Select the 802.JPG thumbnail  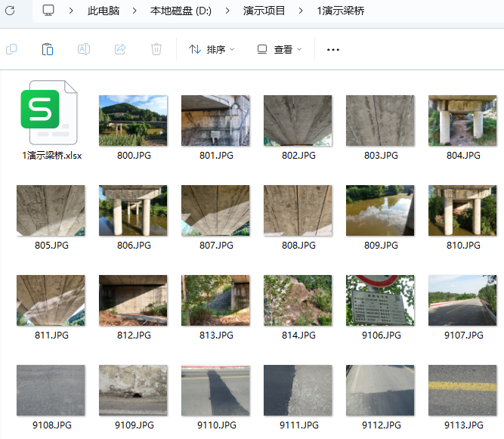[x=298, y=120]
